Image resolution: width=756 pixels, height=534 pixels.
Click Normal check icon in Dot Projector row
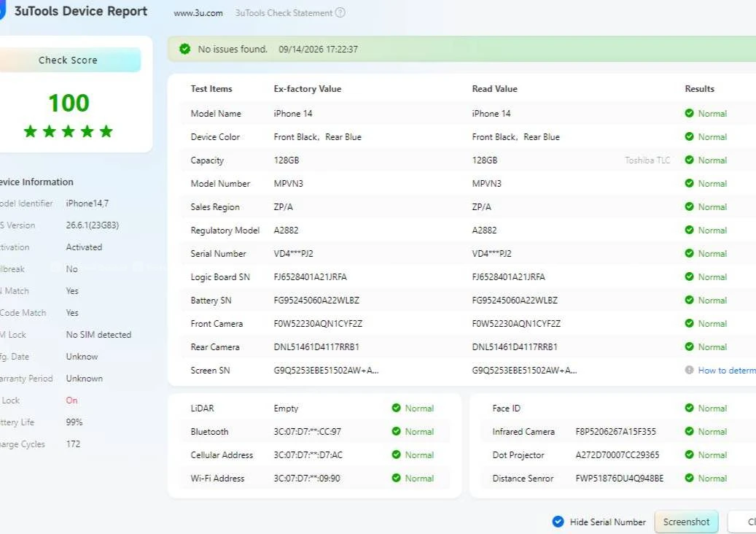(x=689, y=454)
